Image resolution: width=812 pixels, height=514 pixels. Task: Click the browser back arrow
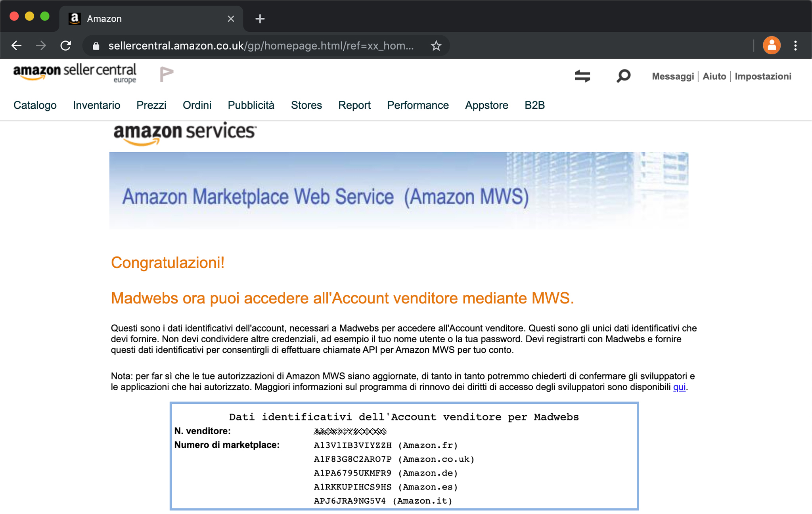[16, 46]
